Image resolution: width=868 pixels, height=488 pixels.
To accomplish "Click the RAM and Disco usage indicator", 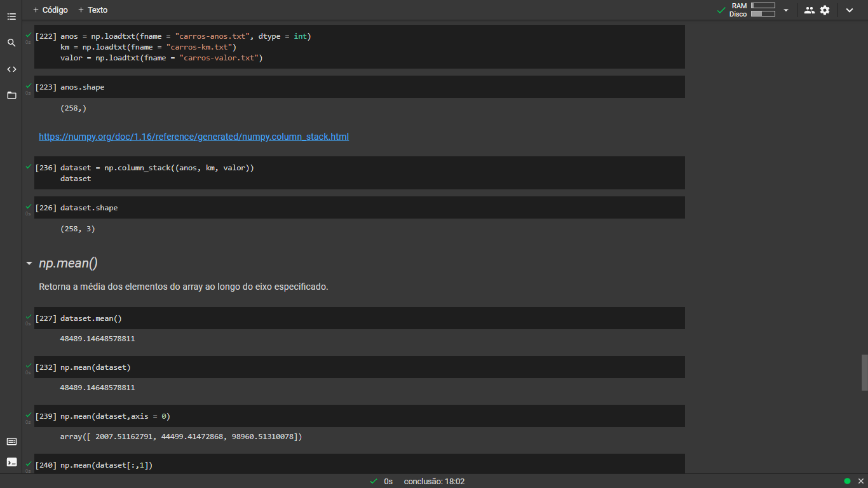I will tap(752, 10).
